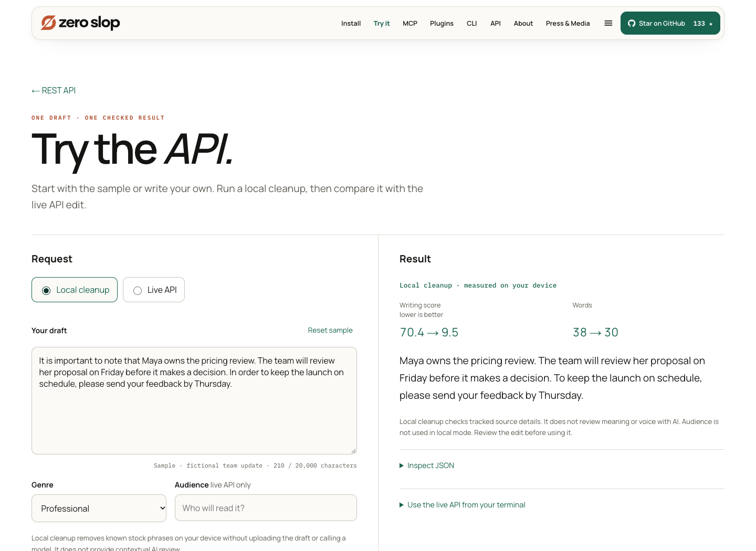Viewport: 756px width, 551px height.
Task: Select the Live API radio option
Action: [154, 290]
